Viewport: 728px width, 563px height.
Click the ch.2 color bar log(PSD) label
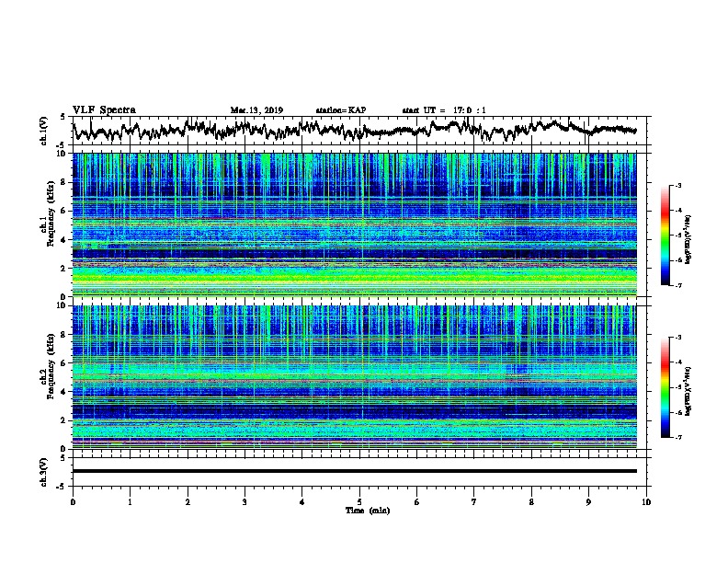tap(688, 391)
